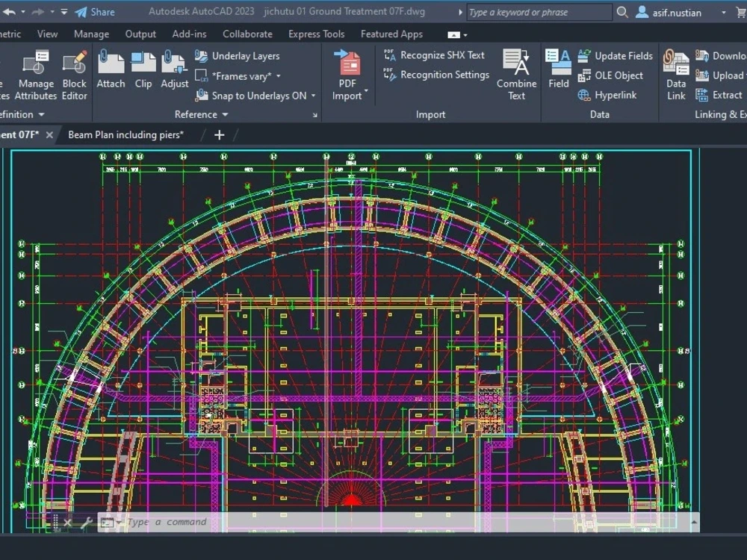Image resolution: width=747 pixels, height=560 pixels.
Task: Insert a Field
Action: tap(558, 71)
